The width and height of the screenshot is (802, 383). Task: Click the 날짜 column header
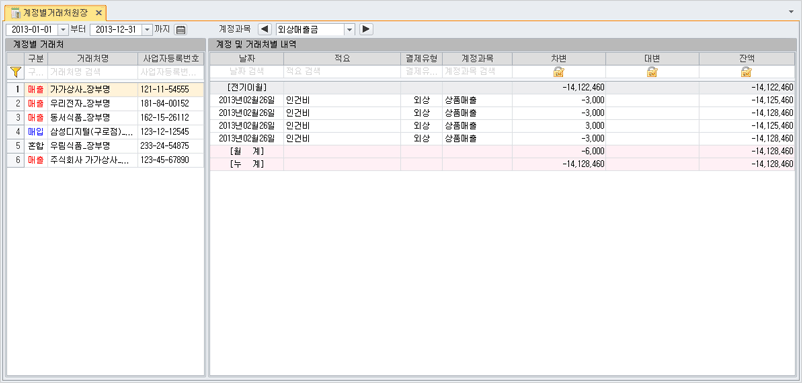(247, 58)
